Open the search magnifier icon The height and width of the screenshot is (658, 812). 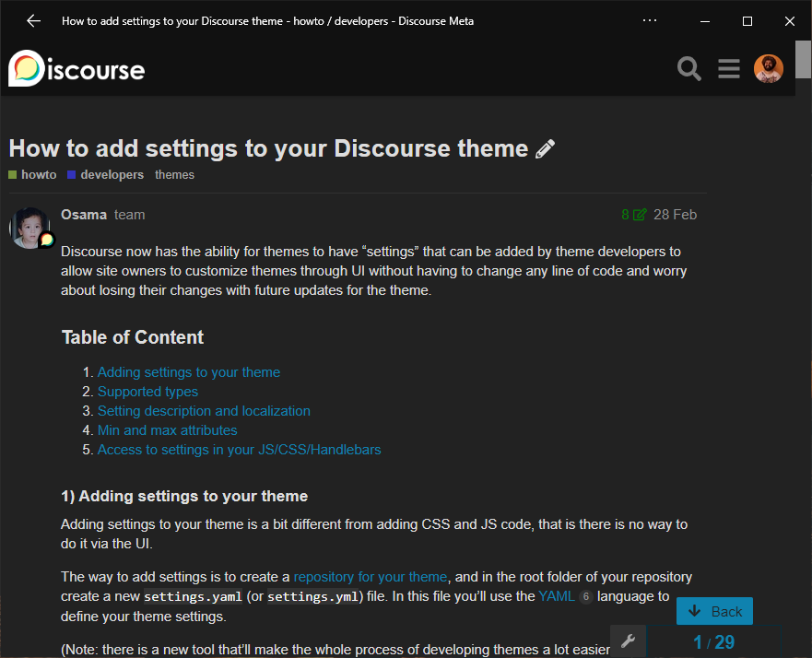point(688,68)
